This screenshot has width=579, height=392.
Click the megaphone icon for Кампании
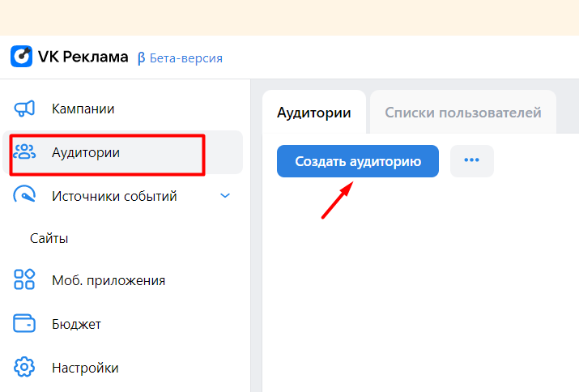[25, 109]
